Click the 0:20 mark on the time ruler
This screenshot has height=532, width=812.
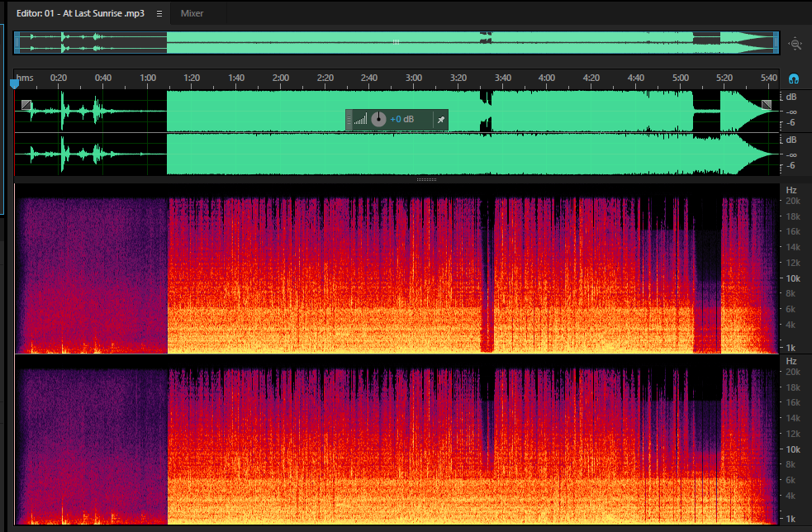59,78
